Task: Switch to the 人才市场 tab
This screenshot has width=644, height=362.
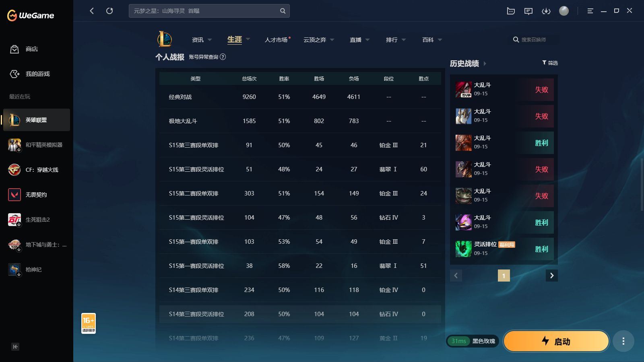Action: point(276,40)
